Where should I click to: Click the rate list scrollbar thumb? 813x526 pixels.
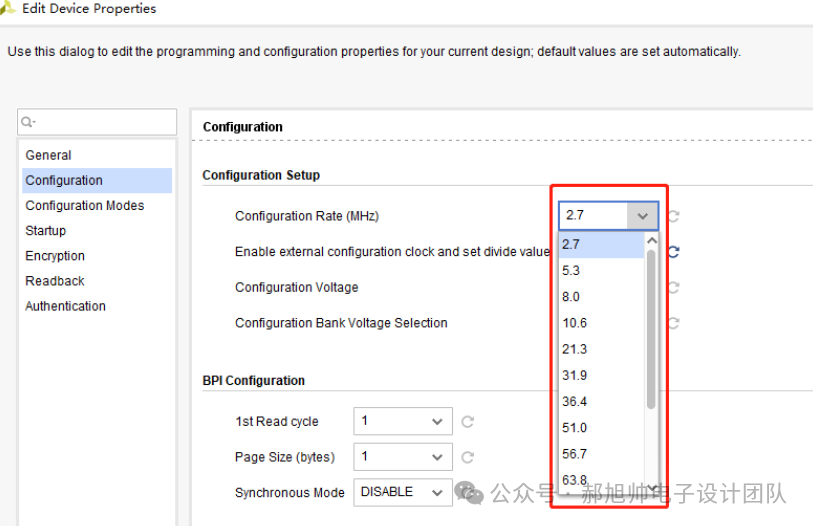coord(651,329)
